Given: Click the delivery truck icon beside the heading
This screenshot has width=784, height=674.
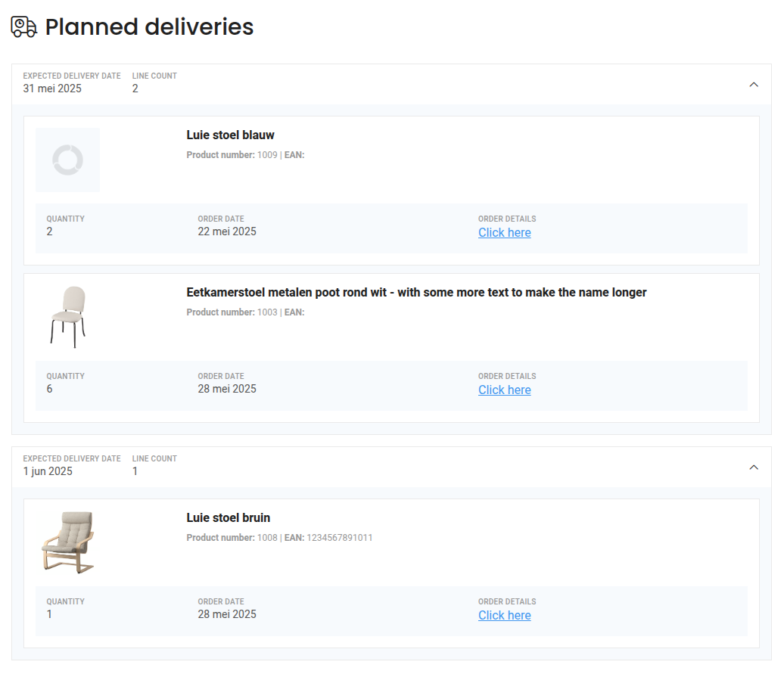Looking at the screenshot, I should (x=23, y=27).
